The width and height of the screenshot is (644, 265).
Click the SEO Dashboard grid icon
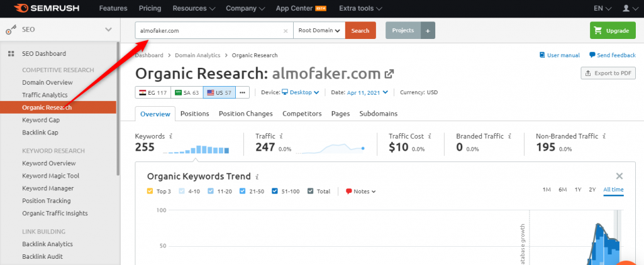(x=11, y=54)
